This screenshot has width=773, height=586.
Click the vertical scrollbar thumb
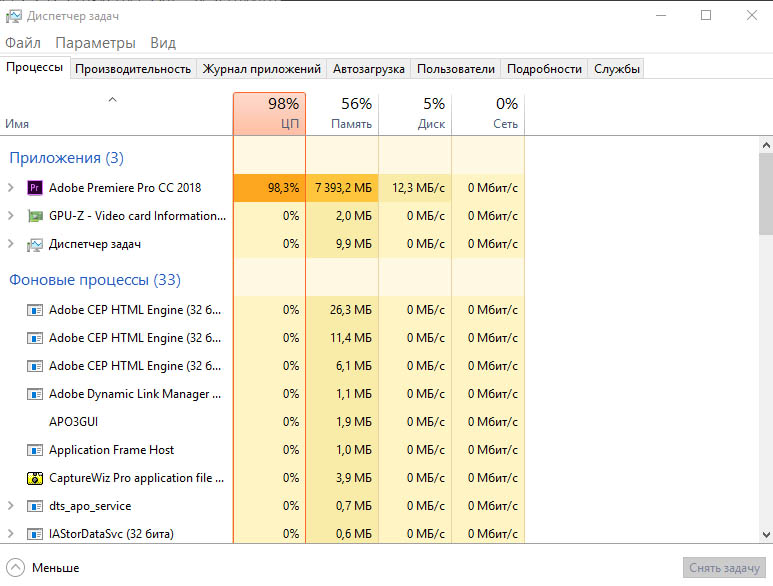coord(766,194)
